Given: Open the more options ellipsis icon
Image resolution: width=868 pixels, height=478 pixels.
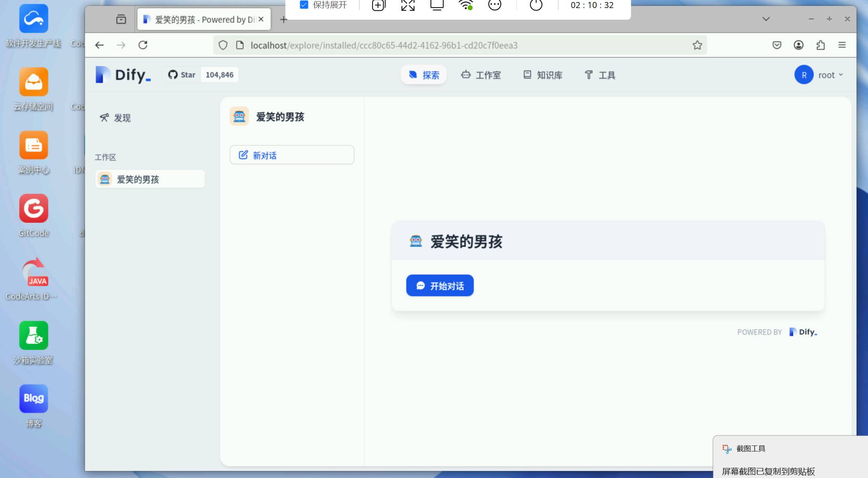Looking at the screenshot, I should pos(495,5).
